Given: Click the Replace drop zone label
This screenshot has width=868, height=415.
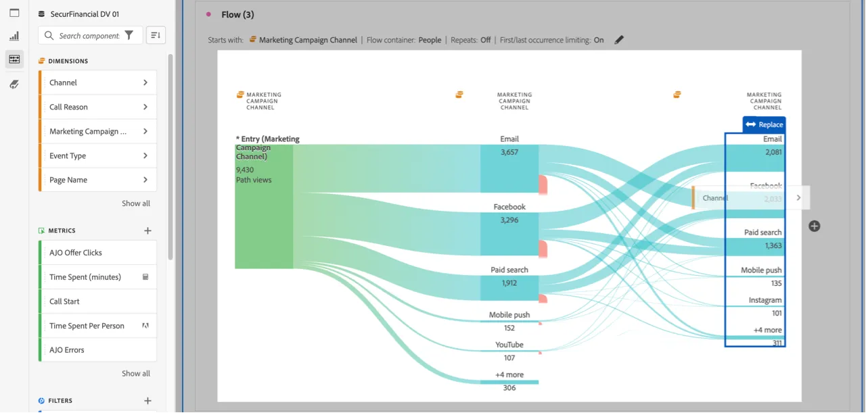Looking at the screenshot, I should pos(764,124).
